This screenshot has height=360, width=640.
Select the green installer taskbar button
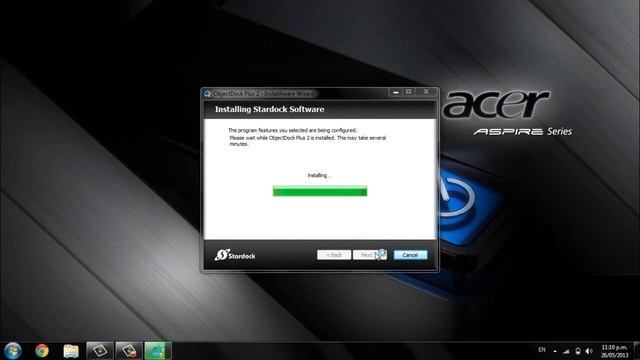158,351
